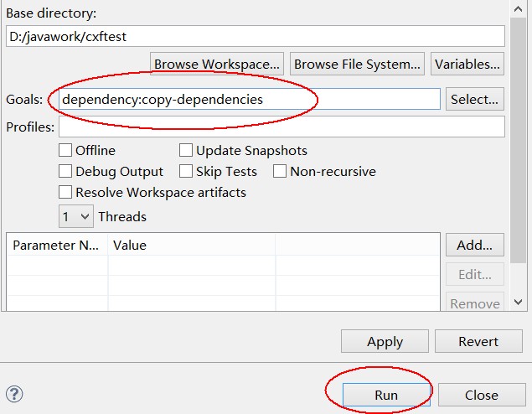Check the Debug Output box
This screenshot has height=414, width=532.
(65, 172)
